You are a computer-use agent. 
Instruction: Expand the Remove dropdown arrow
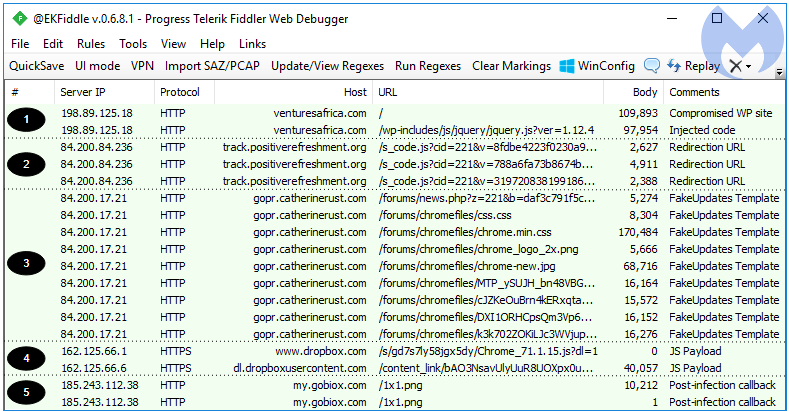749,66
